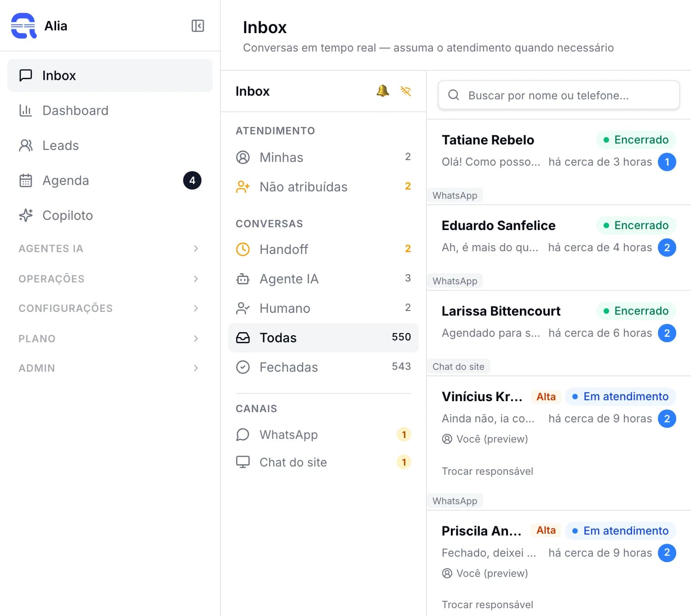
Task: Click the Agente IA robot icon
Action: click(243, 279)
